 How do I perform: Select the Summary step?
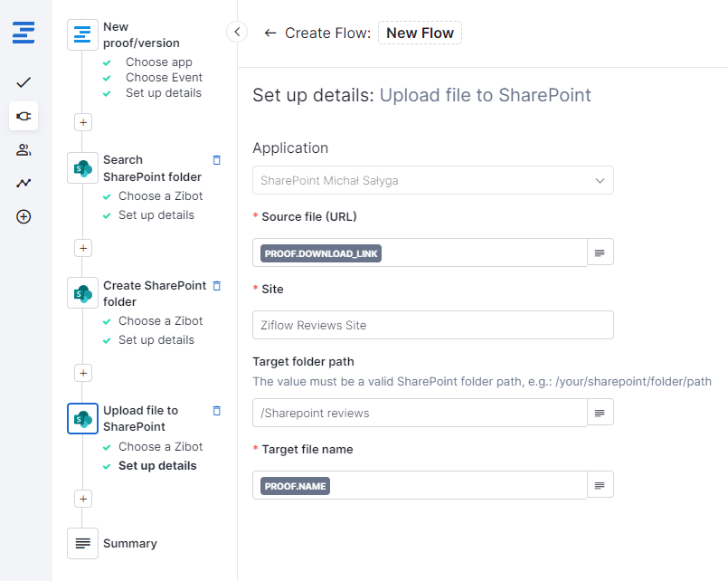pos(129,543)
